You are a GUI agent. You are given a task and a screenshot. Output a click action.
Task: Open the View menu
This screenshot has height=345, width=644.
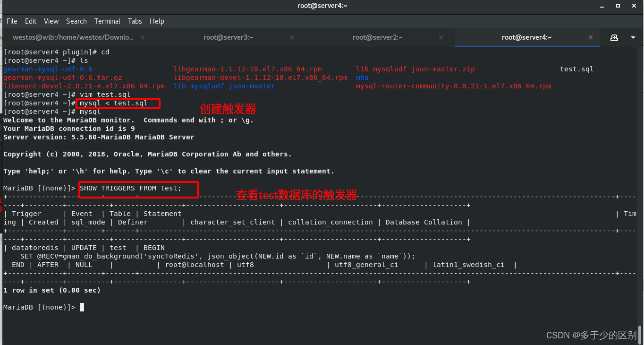click(x=51, y=21)
